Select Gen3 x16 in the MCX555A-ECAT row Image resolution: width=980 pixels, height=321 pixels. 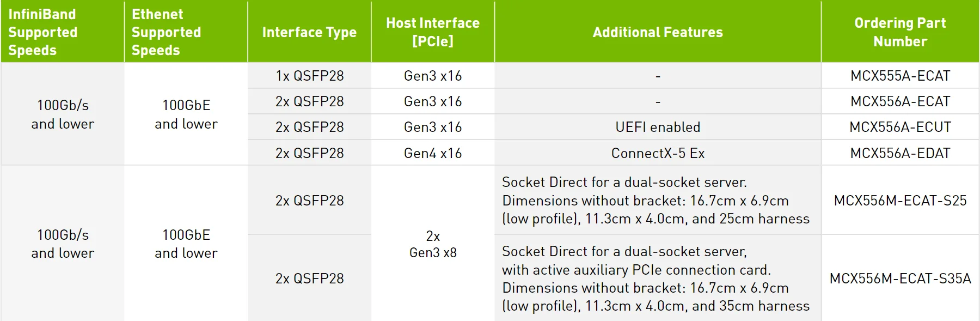[x=433, y=76]
